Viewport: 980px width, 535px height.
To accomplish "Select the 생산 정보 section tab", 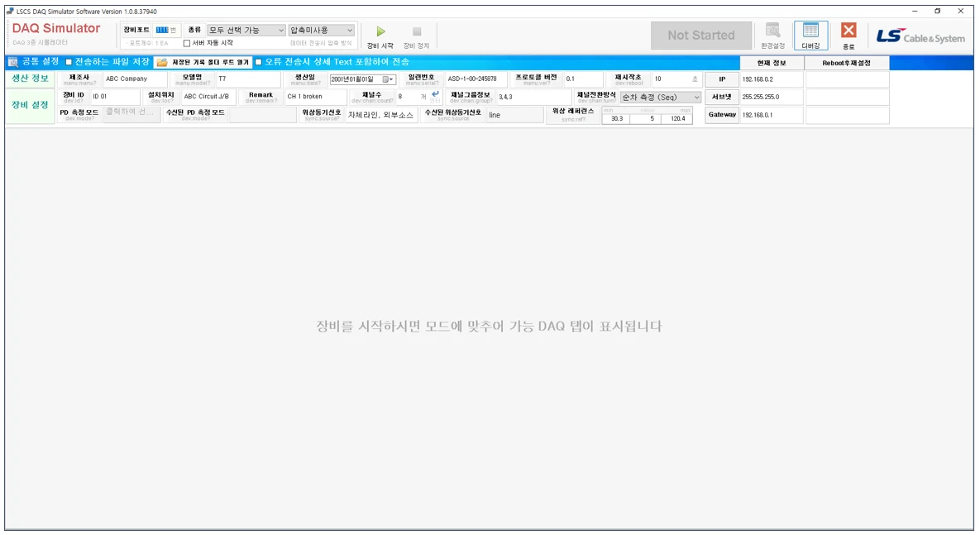I will click(30, 78).
